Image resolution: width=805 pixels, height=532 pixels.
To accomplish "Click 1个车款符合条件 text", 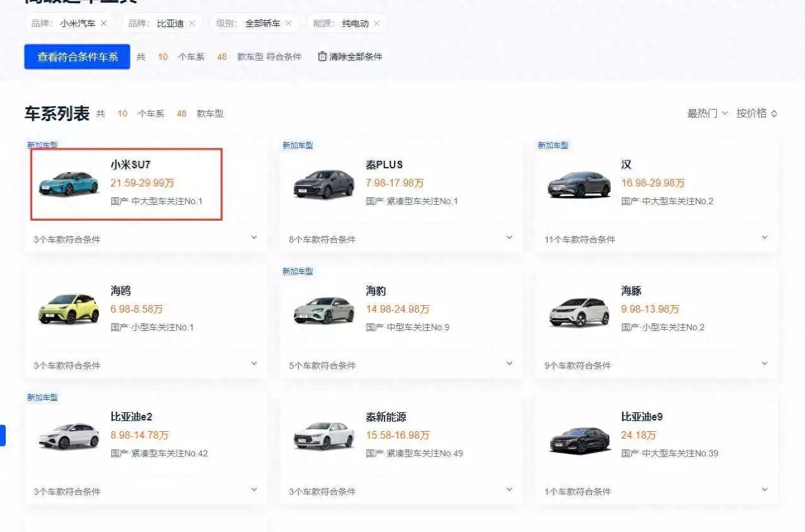I will (x=578, y=492).
